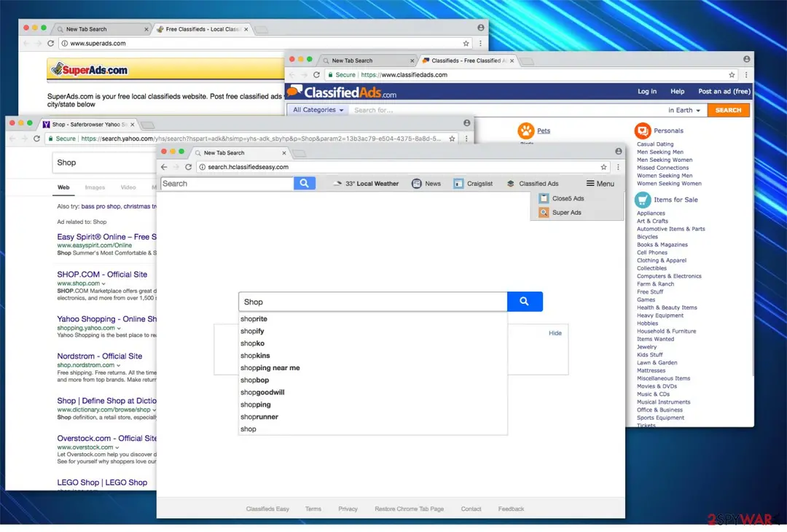Image resolution: width=787 pixels, height=532 pixels.
Task: Click the blue search button beside the Shop query
Action: pyautogui.click(x=525, y=302)
